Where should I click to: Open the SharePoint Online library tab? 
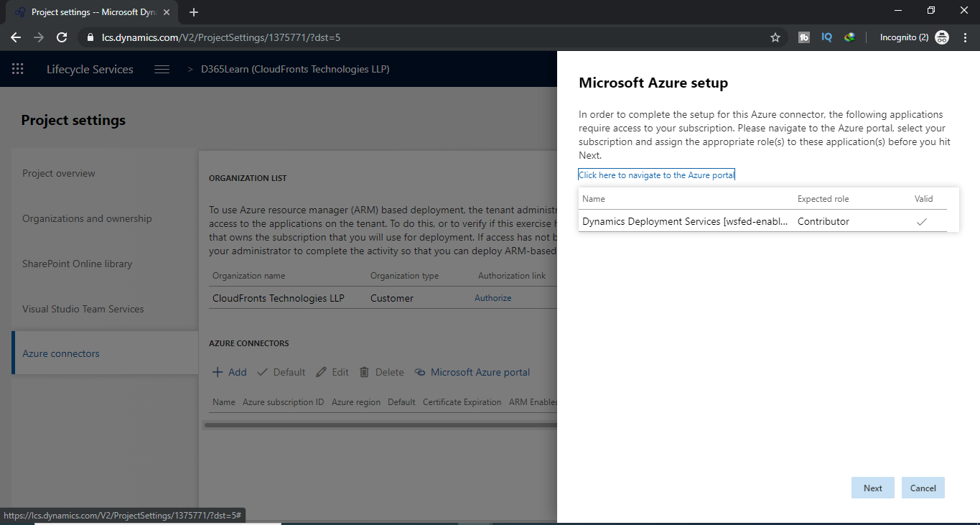(78, 264)
